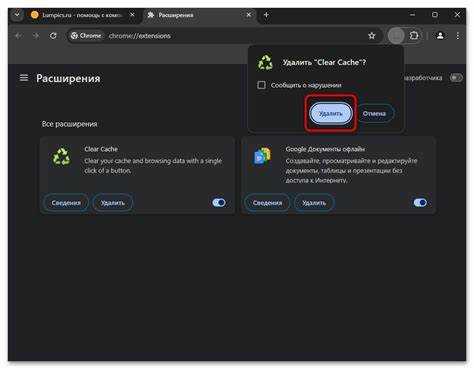Click the Удалить "Clear Cache"? dialog title
Viewport: 474px width, 369px height.
coord(324,62)
